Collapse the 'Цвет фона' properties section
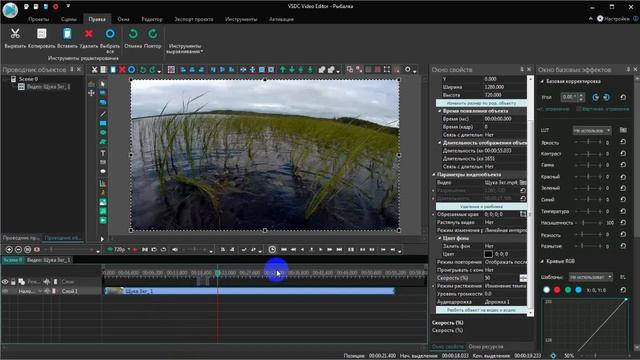 tap(440, 238)
